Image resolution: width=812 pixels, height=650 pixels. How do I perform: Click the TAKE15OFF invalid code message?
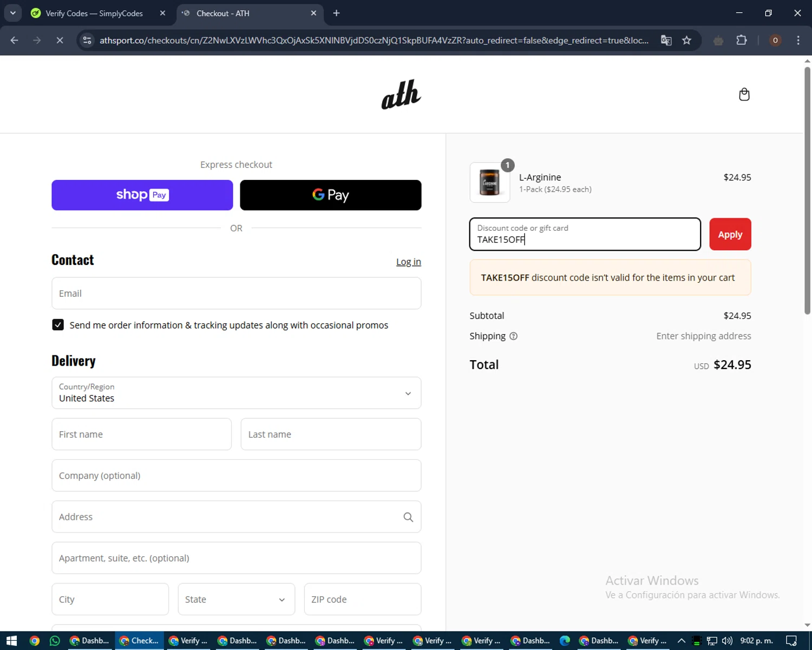610,277
